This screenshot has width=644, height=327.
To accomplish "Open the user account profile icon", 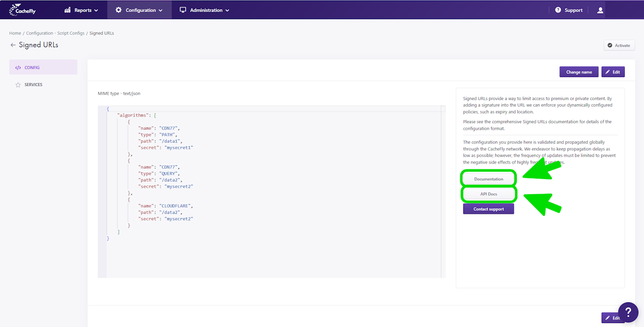I will 600,10.
